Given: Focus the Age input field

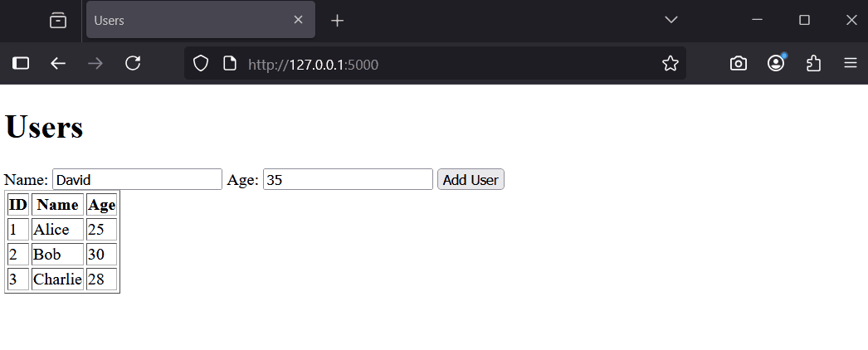Looking at the screenshot, I should coord(348,180).
